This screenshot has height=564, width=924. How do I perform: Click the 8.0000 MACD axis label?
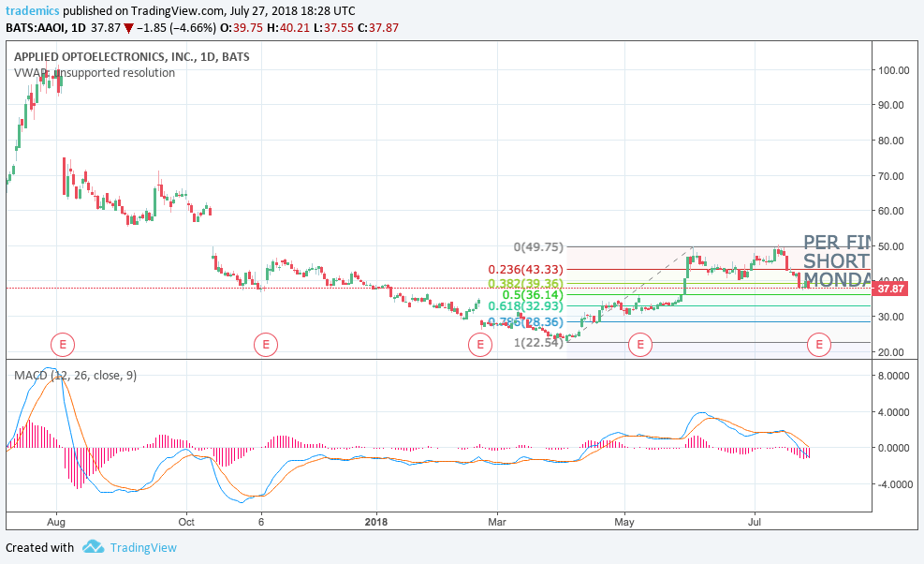click(x=893, y=376)
